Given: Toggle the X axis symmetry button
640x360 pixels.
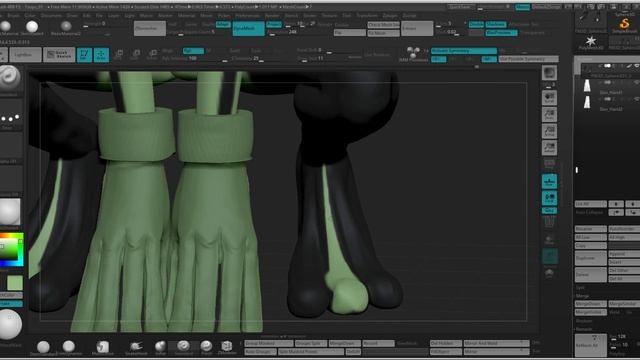Looking at the screenshot, I should click(438, 59).
